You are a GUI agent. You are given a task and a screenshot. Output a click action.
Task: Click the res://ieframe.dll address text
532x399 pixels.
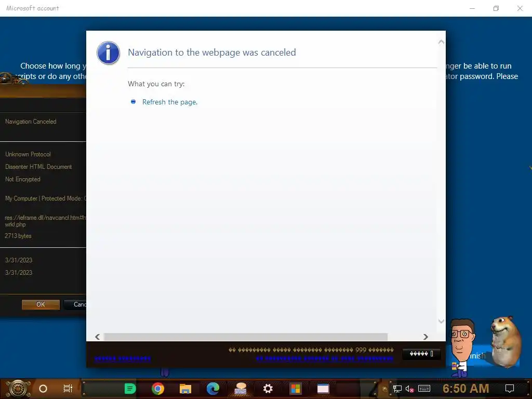click(x=46, y=221)
